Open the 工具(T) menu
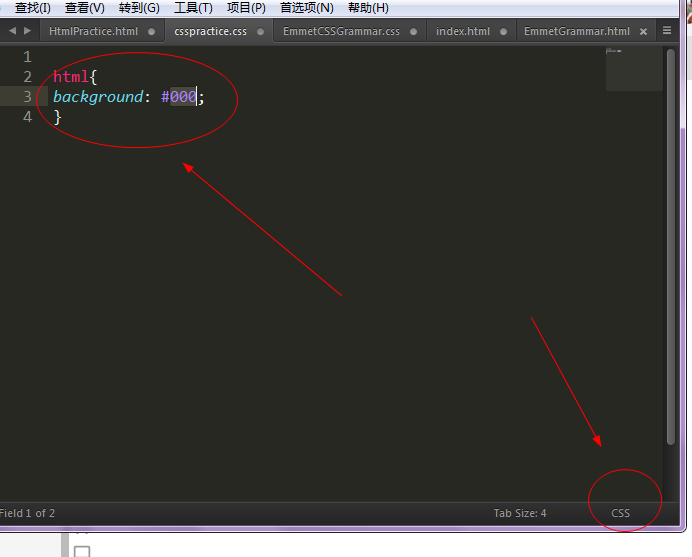This screenshot has width=692, height=557. [x=193, y=8]
